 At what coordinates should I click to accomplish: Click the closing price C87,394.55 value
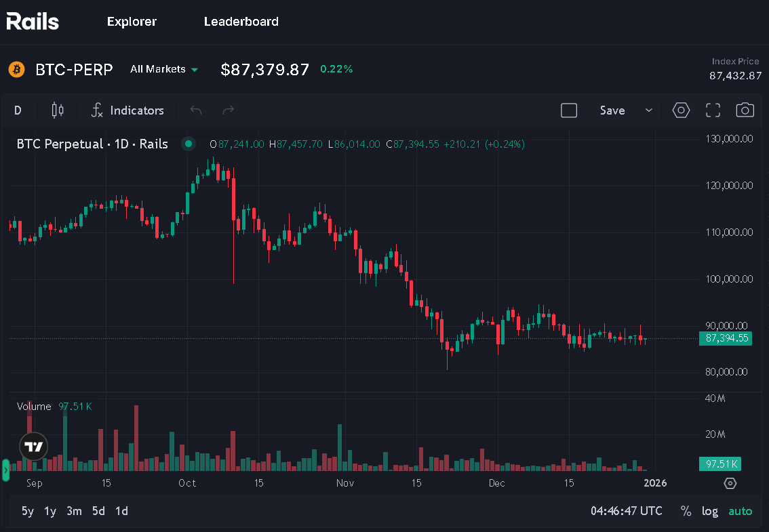pos(412,144)
